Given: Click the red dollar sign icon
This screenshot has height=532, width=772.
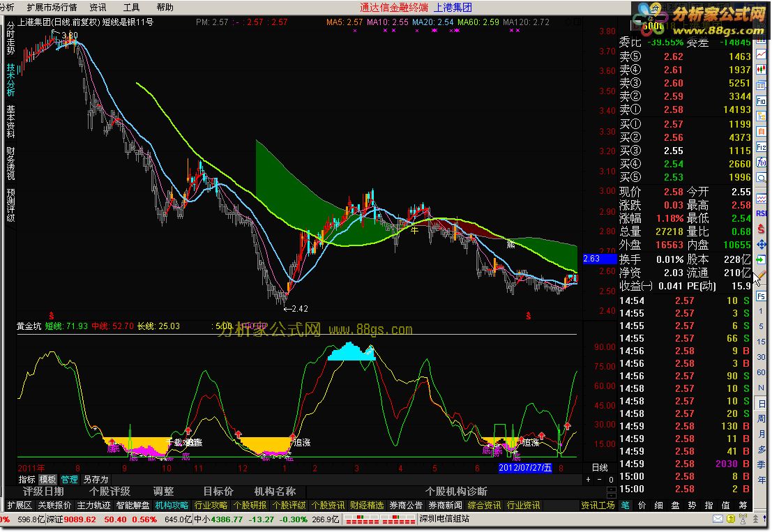Looking at the screenshot, I should 761,229.
